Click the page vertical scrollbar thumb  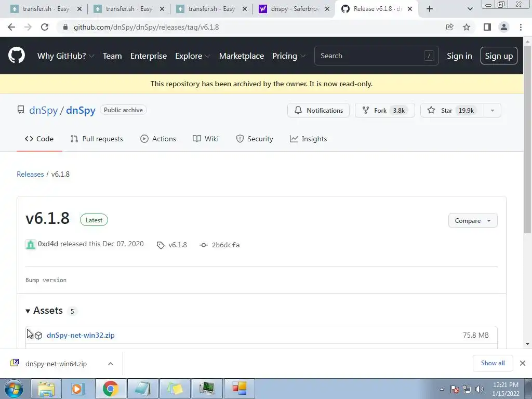(x=527, y=139)
